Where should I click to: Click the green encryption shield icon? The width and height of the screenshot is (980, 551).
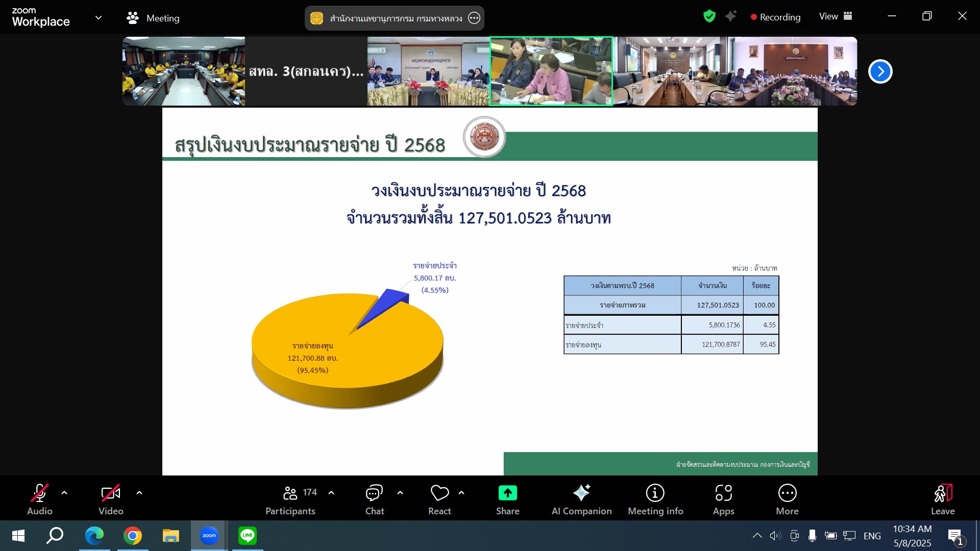pos(709,16)
